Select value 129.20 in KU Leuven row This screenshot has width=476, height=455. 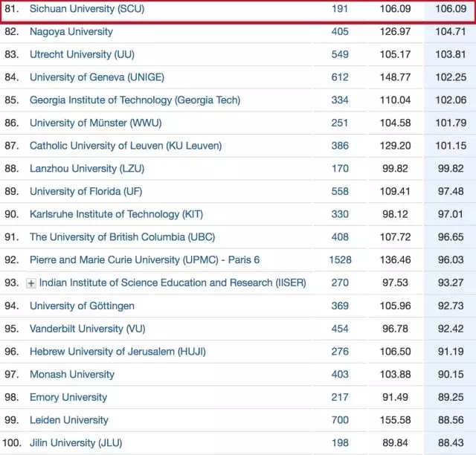coord(395,146)
